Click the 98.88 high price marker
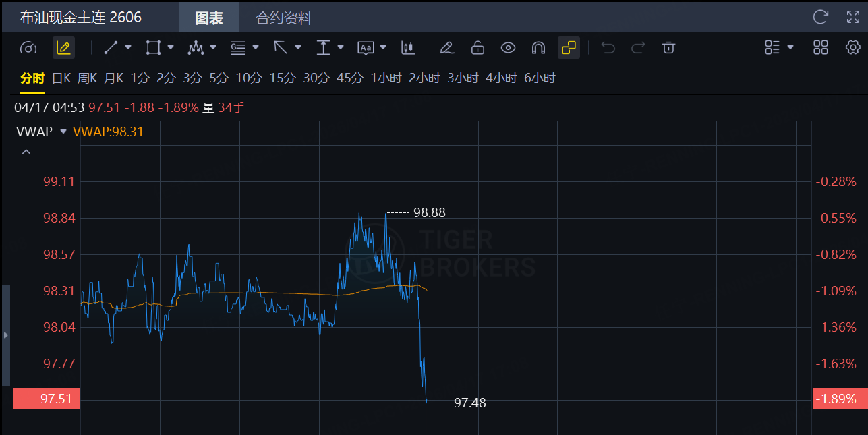868x435 pixels. (x=430, y=212)
